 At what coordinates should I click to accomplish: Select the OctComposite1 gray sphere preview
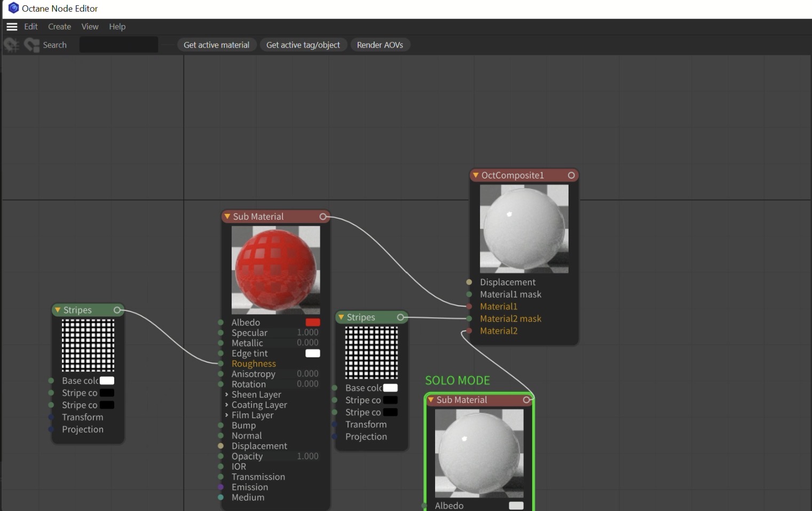pos(524,229)
